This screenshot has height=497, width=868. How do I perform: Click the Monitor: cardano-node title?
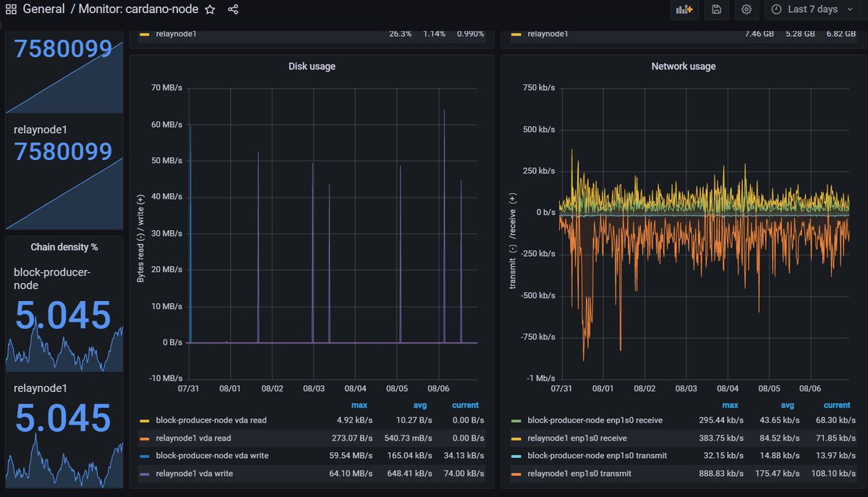pos(140,9)
